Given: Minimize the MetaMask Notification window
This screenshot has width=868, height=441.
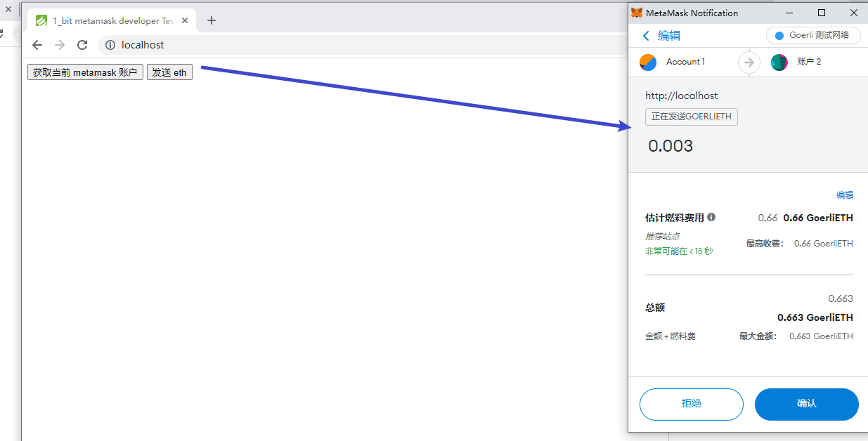Looking at the screenshot, I should (790, 13).
